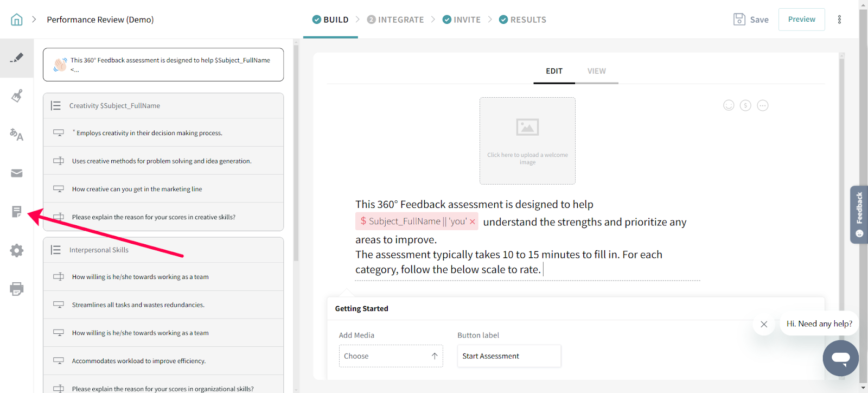868x393 pixels.
Task: Dismiss the 'Need any help?' chat bubble
Action: 764,324
